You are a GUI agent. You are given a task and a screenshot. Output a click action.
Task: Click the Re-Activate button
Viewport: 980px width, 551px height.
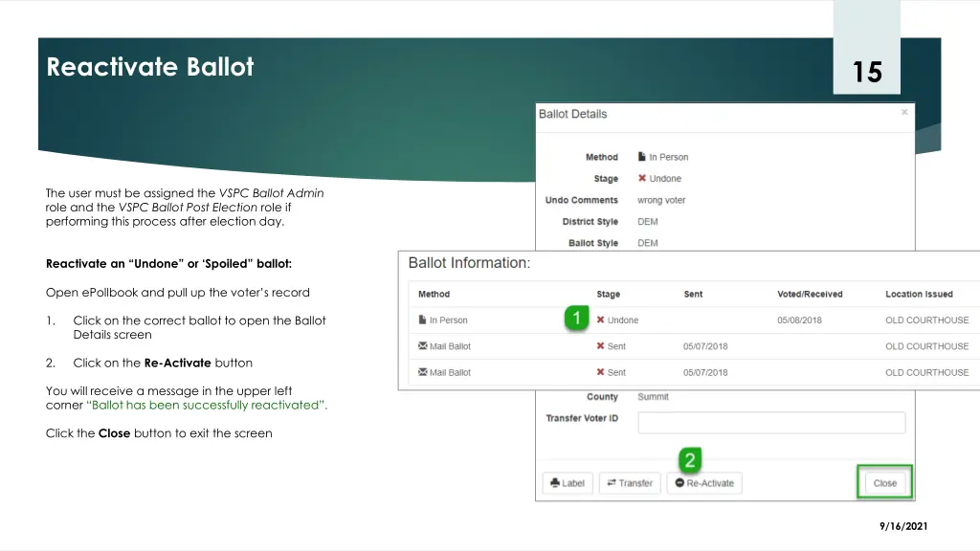coord(704,483)
